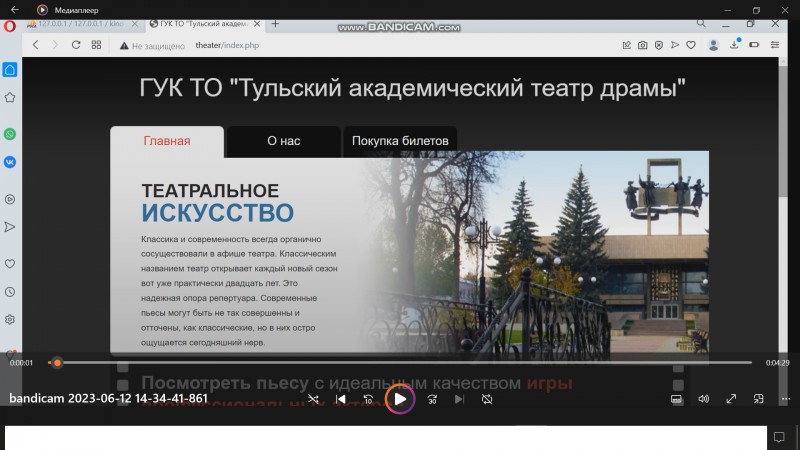The image size is (800, 450).
Task: Open VK in Opera sidebar
Action: tap(10, 162)
